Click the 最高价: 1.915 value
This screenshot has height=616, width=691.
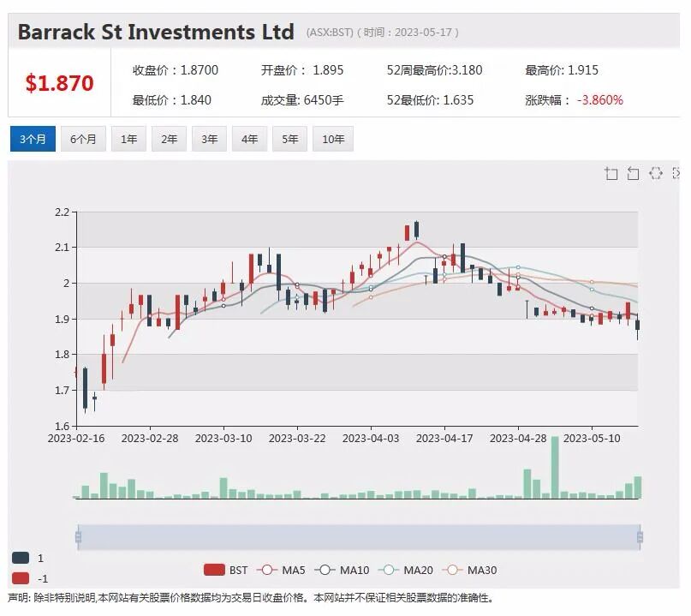(x=562, y=70)
